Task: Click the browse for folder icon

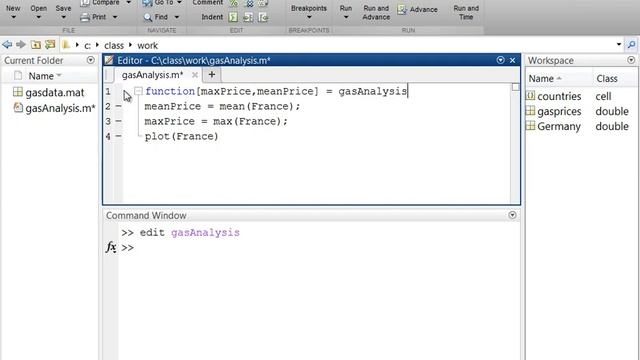Action: (50, 45)
